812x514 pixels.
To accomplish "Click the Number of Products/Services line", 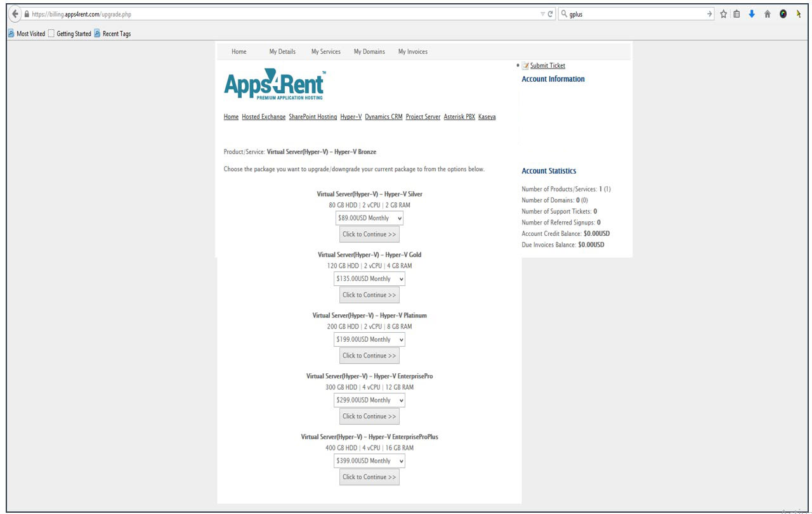I will pyautogui.click(x=566, y=190).
